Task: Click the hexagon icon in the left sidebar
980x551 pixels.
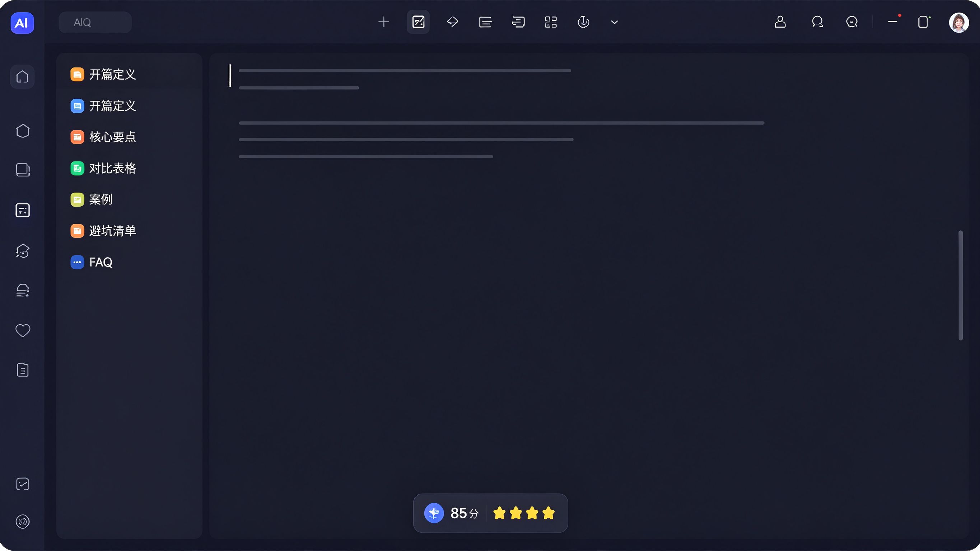Action: (23, 131)
